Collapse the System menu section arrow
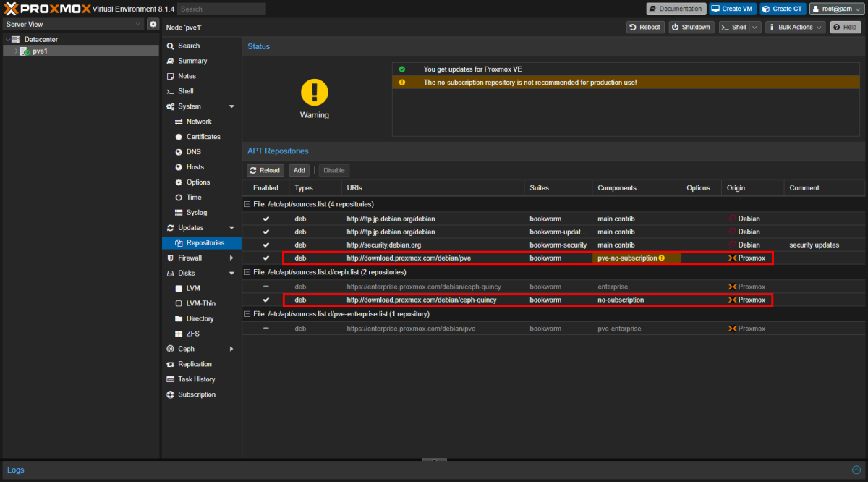Viewport: 868px width, 482px height. [231, 106]
